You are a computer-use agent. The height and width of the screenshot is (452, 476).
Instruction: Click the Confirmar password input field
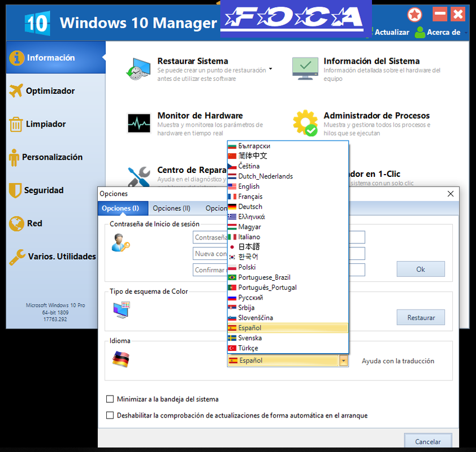pyautogui.click(x=279, y=270)
